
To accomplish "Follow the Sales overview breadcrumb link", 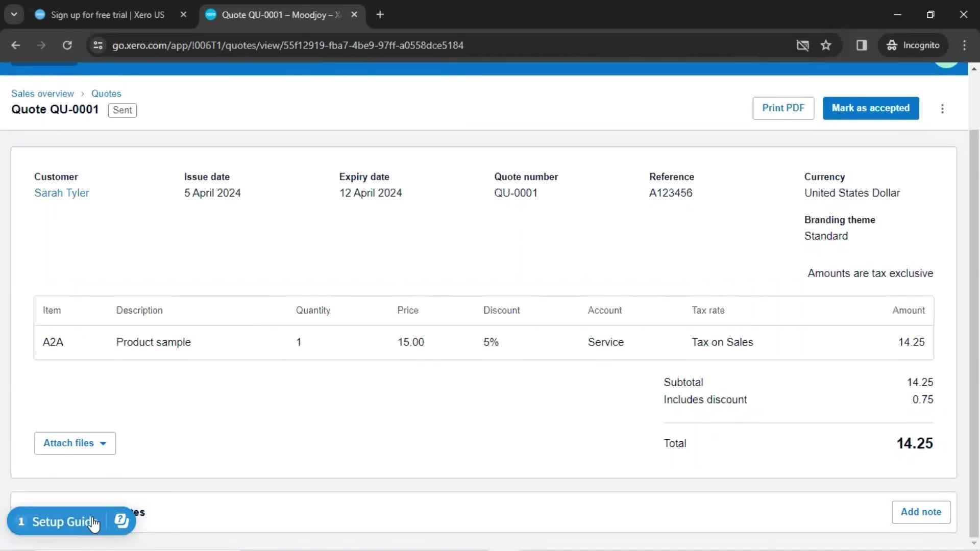I will pos(42,93).
